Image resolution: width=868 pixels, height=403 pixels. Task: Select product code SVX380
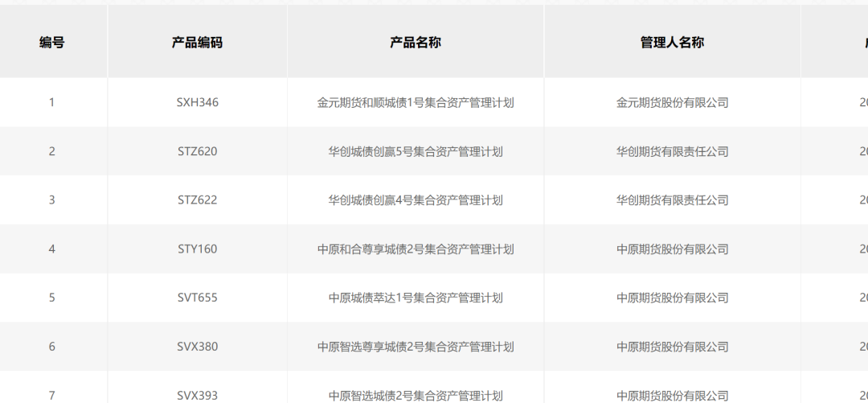click(x=197, y=347)
